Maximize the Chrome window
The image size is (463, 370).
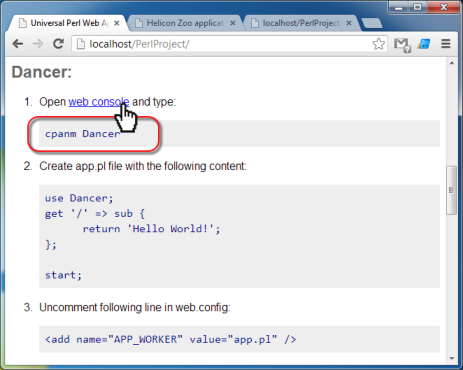coord(417,7)
